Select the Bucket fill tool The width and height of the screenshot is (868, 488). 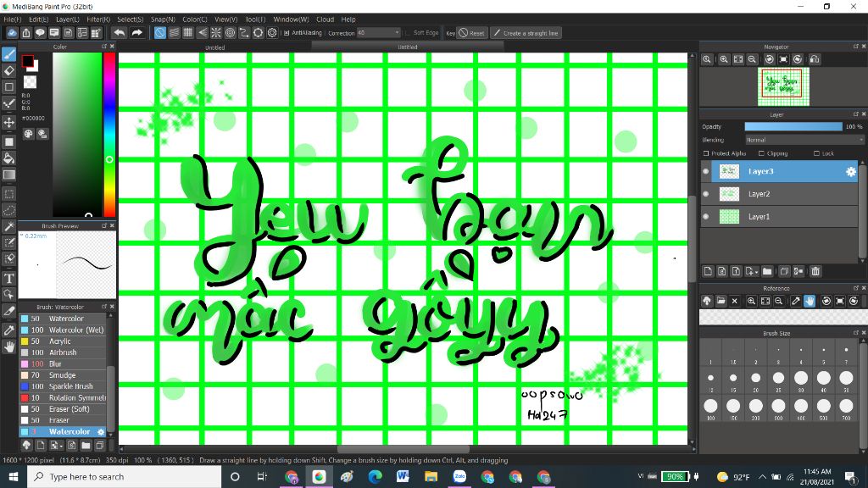[8, 158]
